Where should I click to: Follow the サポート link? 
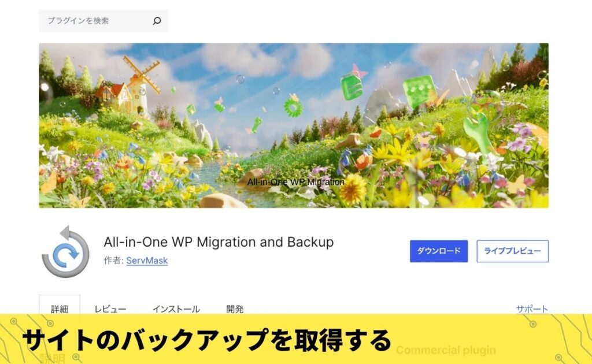[x=532, y=309]
